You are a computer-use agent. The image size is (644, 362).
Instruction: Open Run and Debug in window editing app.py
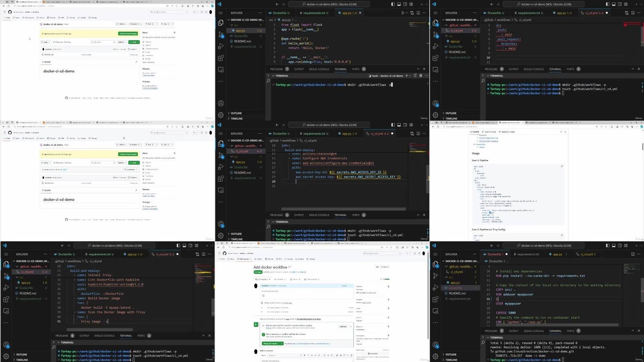[x=221, y=46]
